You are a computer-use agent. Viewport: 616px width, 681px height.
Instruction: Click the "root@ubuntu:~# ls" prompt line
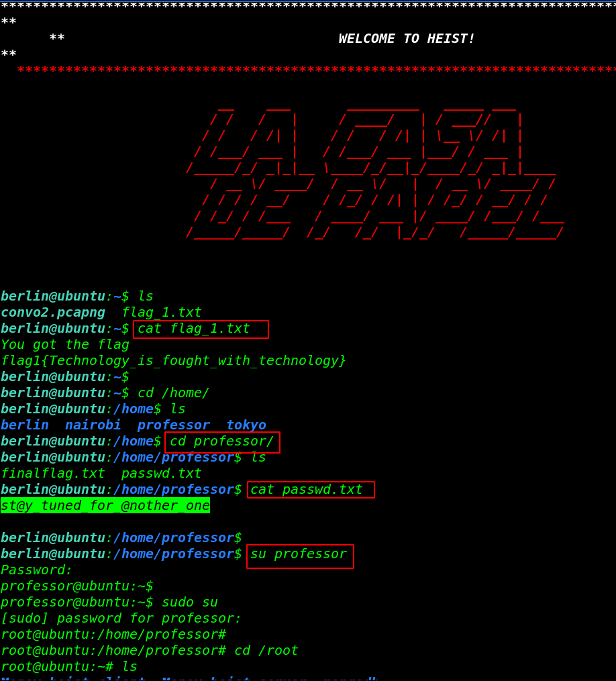tap(69, 667)
